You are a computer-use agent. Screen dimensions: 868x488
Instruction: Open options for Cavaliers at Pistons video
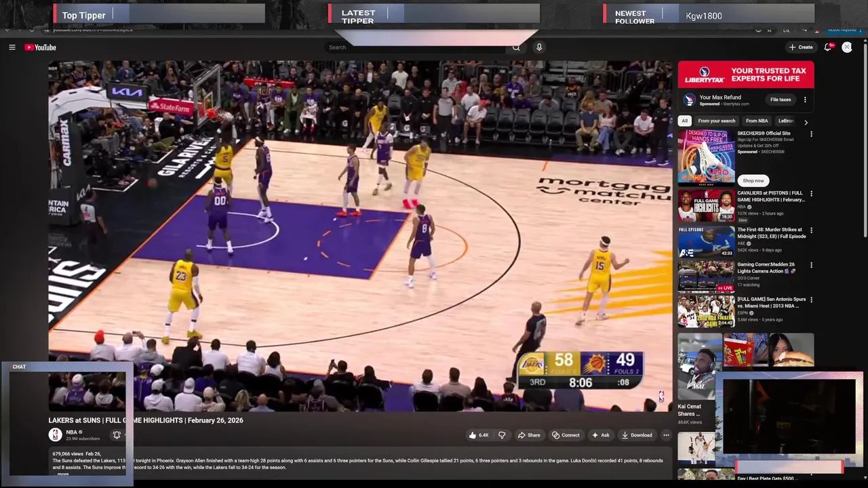[811, 194]
